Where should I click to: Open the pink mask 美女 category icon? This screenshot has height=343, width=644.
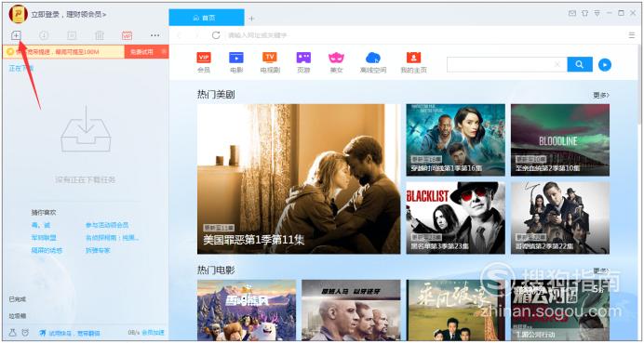click(336, 58)
